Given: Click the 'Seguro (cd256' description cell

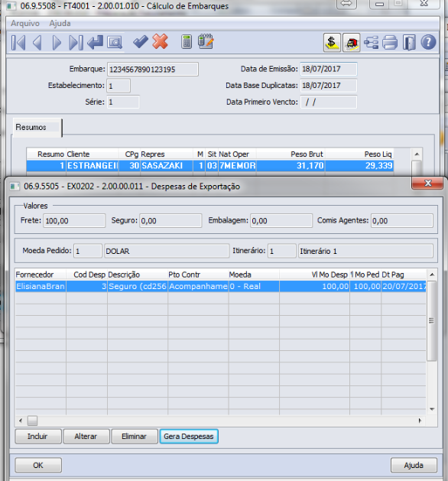Looking at the screenshot, I should [x=138, y=286].
